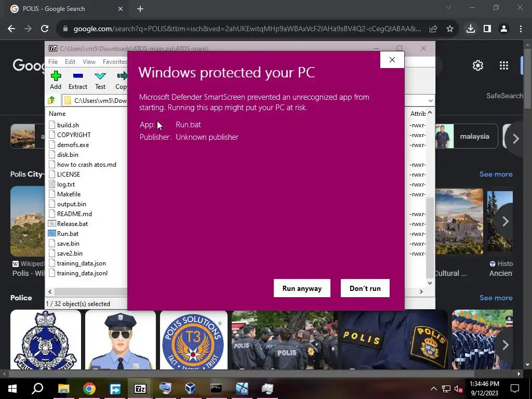Reload the Chrome page
Viewport: 532px width, 399px height.
pyautogui.click(x=45, y=29)
